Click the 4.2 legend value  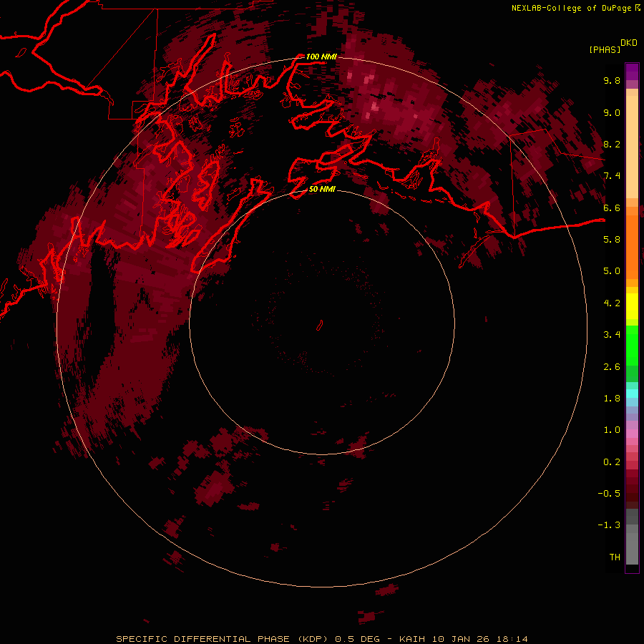click(612, 303)
